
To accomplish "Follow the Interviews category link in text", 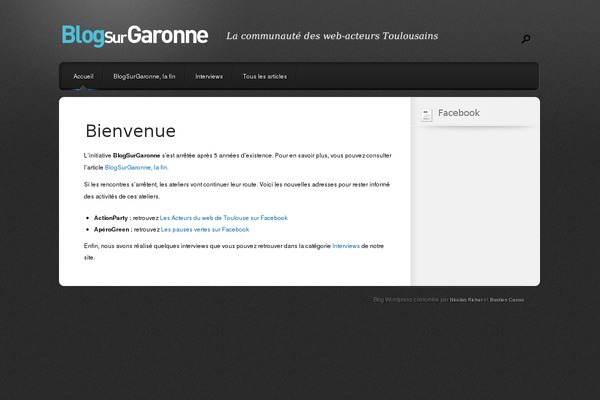I will [x=346, y=246].
